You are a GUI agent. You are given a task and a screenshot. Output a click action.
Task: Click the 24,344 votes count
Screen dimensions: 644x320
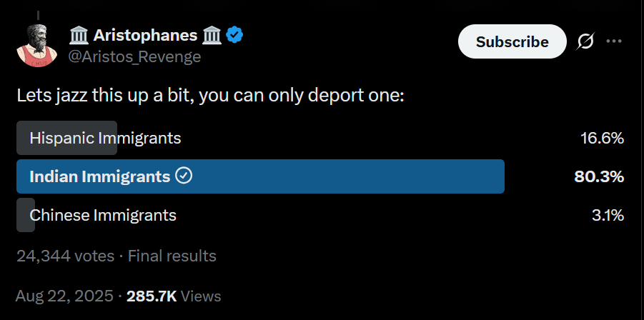[x=65, y=256]
